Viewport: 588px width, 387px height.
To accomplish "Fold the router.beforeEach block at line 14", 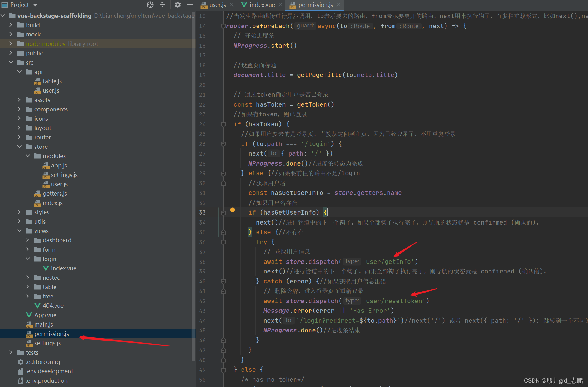I will (x=223, y=26).
